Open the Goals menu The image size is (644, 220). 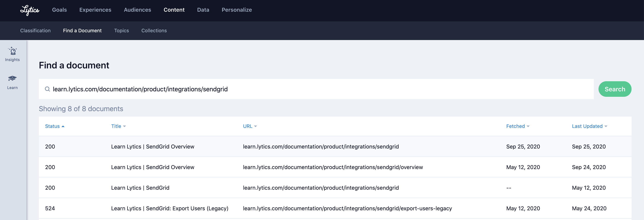59,10
